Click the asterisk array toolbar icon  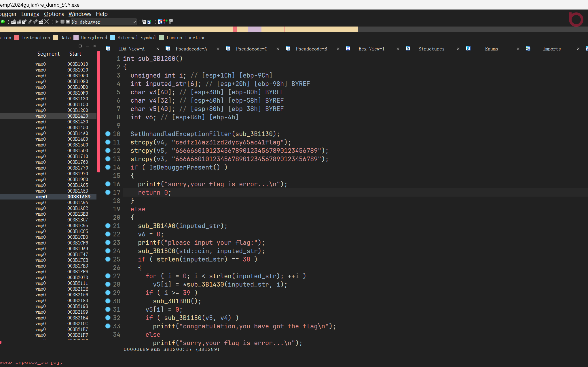[35, 22]
